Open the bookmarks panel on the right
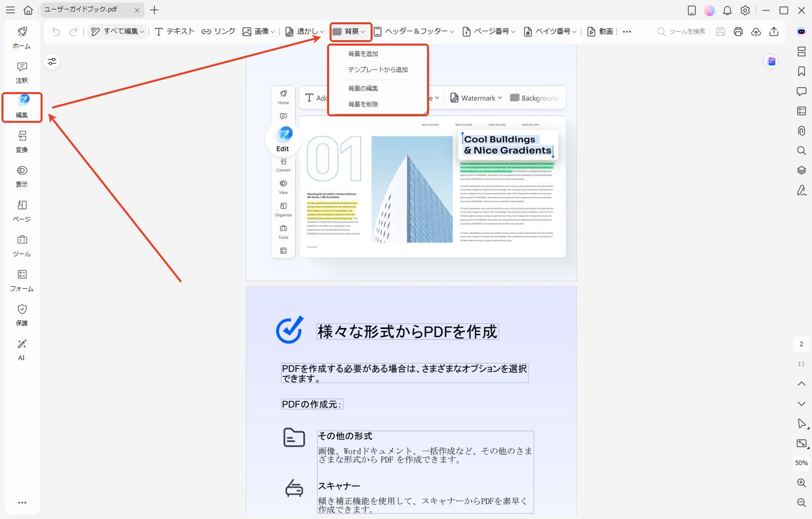The width and height of the screenshot is (812, 519). 801,71
